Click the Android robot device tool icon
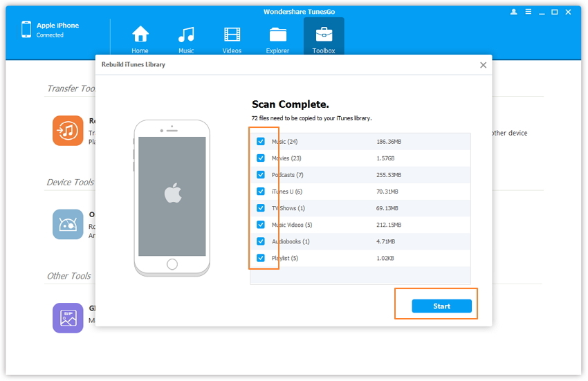 pos(68,224)
